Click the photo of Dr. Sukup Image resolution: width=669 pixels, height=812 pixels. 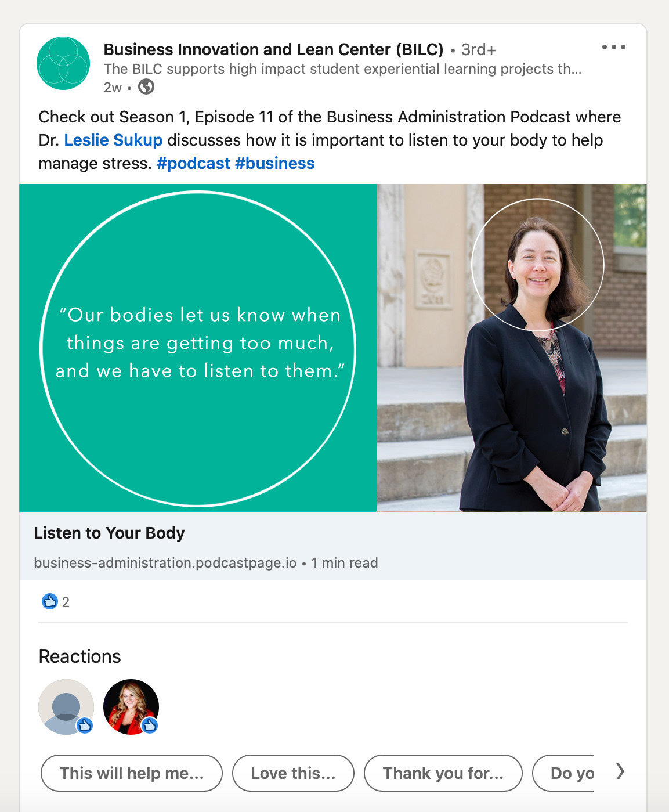(512, 348)
